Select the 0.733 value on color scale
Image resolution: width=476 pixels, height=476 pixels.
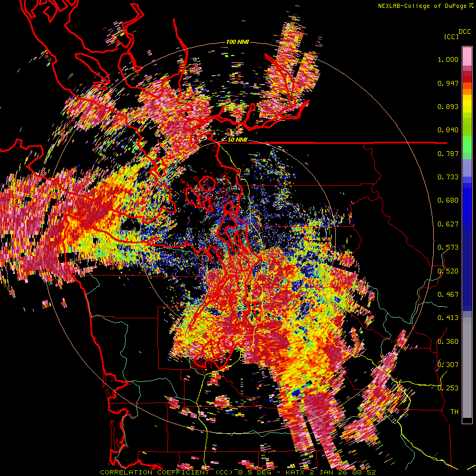click(448, 177)
